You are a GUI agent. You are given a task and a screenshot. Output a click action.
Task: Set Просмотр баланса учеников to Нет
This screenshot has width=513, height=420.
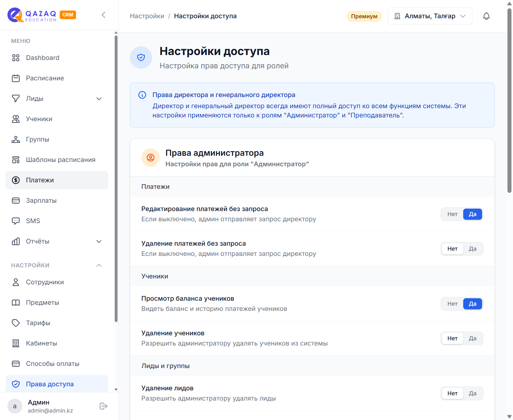click(x=452, y=304)
